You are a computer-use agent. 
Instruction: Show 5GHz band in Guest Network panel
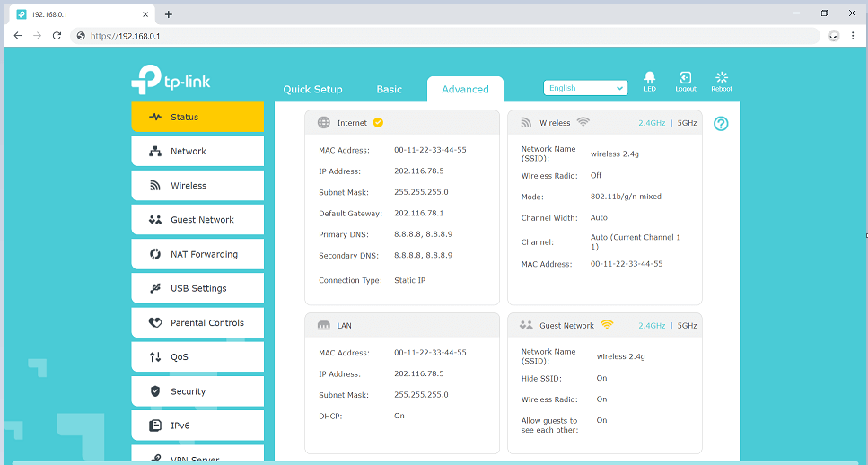coord(687,326)
